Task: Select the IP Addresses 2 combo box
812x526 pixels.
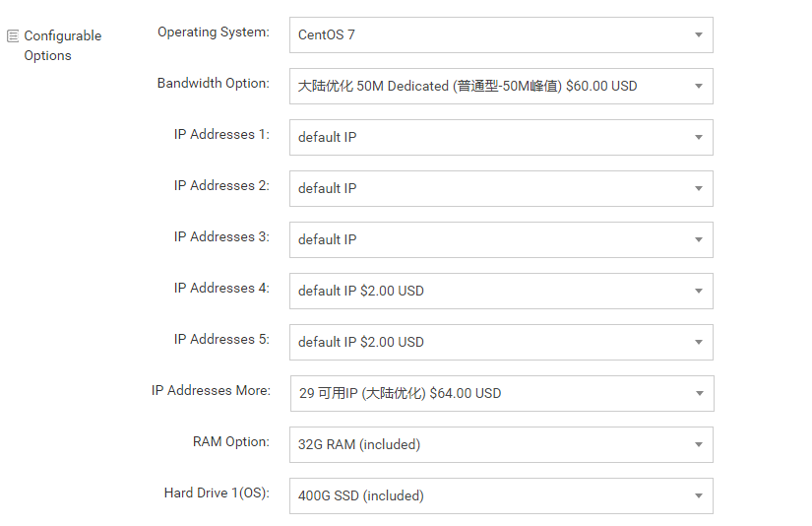Action: pos(500,188)
